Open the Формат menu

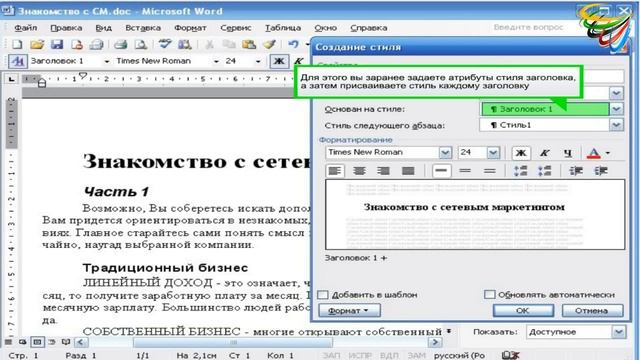click(190, 28)
